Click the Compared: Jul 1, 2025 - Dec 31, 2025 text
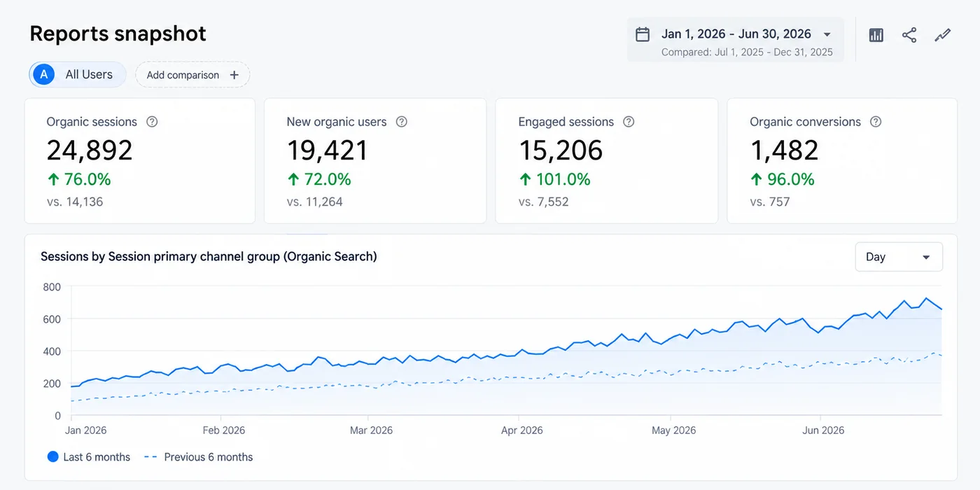The height and width of the screenshot is (490, 980). (x=748, y=52)
